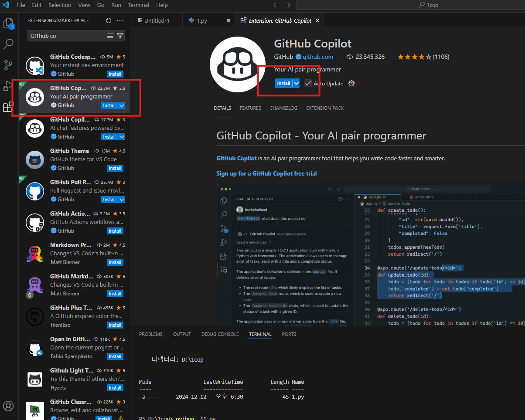Toggle the Auto Update checkbox

[x=308, y=83]
